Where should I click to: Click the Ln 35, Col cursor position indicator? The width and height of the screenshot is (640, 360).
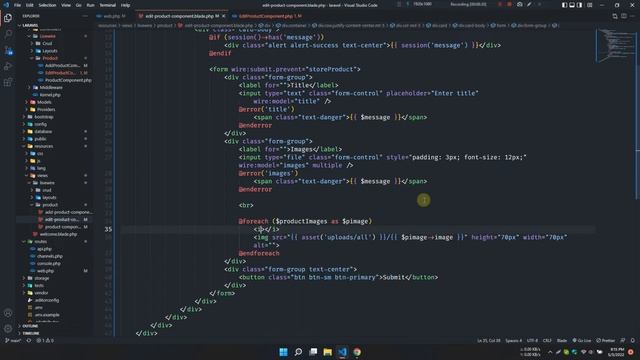489,340
